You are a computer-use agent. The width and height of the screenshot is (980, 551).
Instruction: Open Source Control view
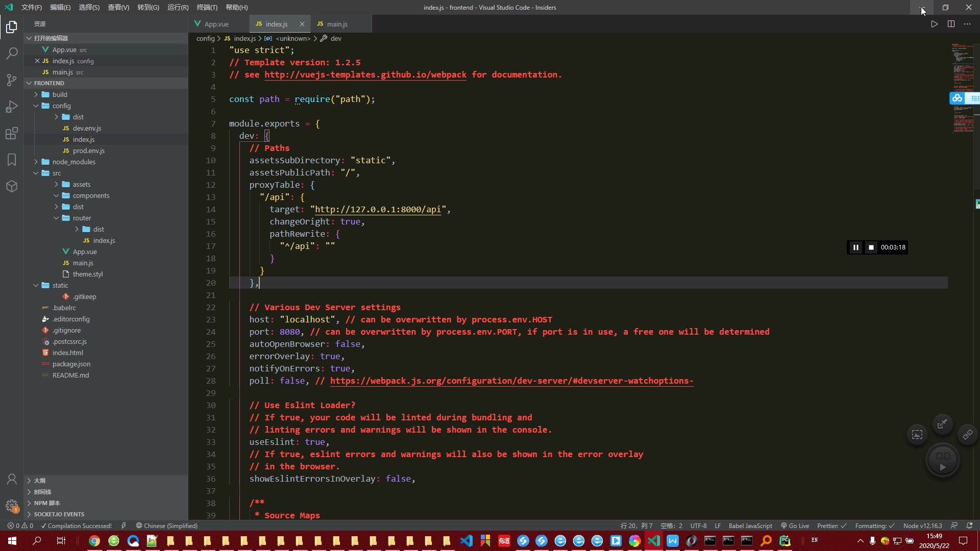12,80
